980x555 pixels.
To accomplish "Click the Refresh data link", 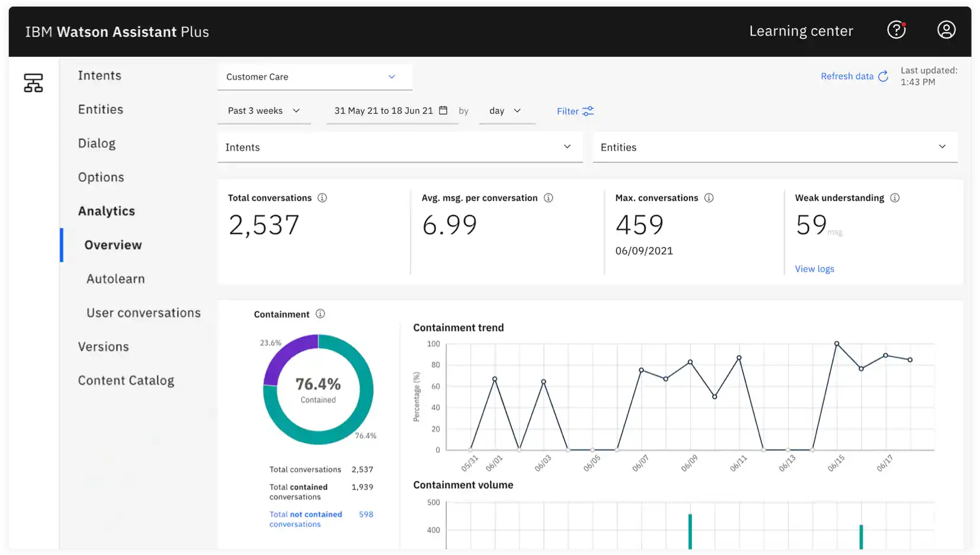I will [x=847, y=76].
